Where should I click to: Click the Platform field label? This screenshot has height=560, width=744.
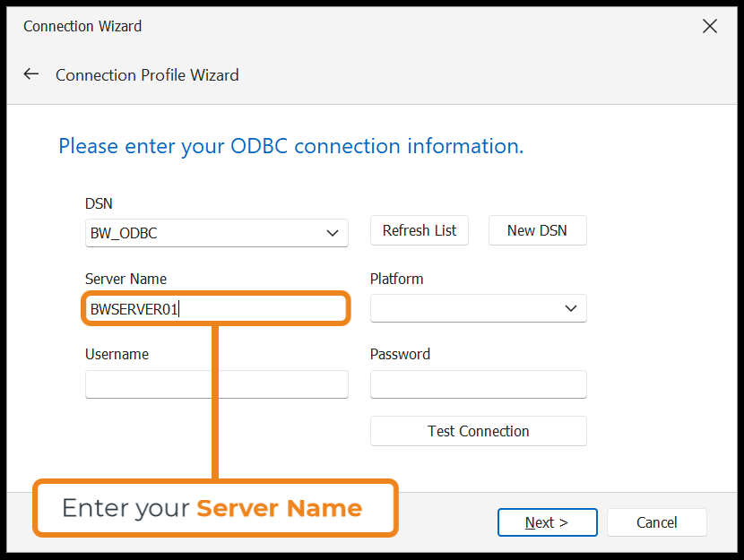(396, 279)
